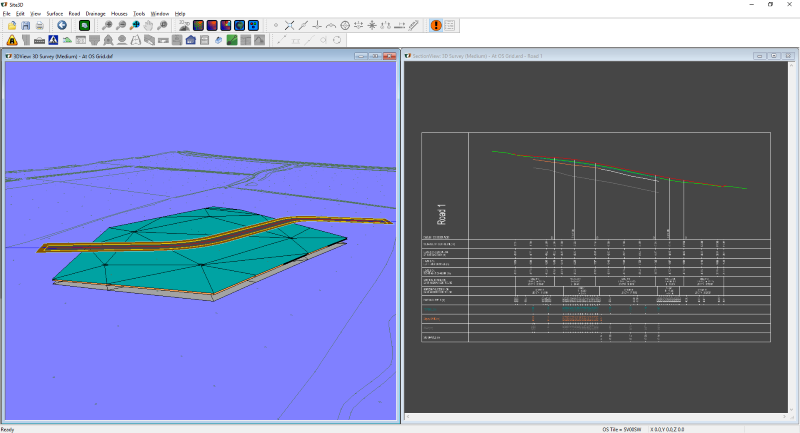Click the green square view icon

84,25
